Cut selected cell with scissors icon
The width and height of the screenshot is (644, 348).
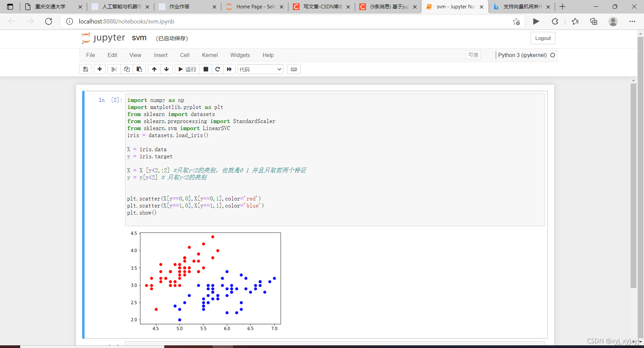[x=114, y=69]
